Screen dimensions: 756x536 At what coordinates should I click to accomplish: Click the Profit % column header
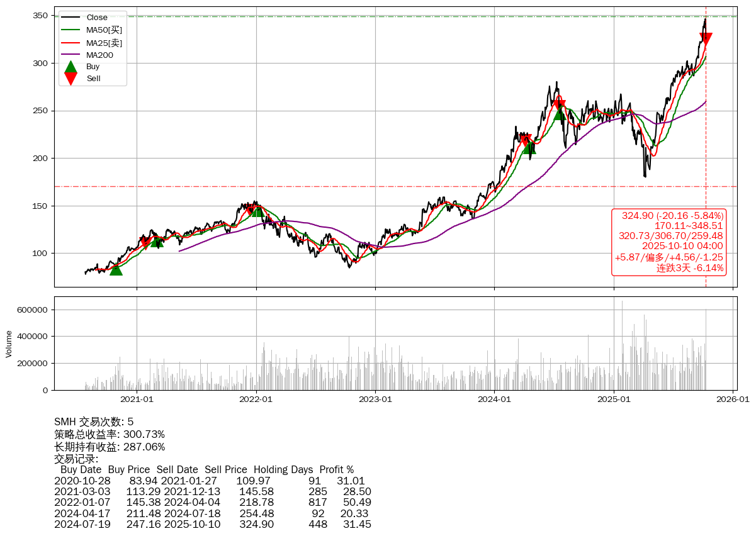coord(336,469)
